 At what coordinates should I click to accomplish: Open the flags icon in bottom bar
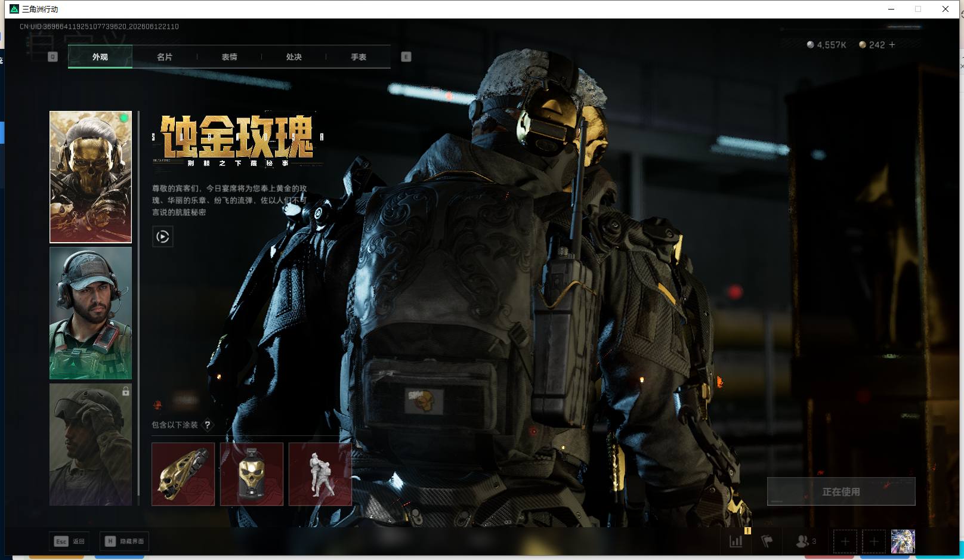pos(767,542)
